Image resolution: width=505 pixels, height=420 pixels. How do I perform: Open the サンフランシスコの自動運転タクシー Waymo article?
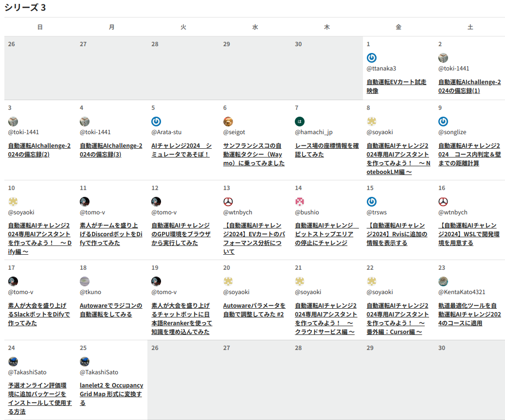[253, 155]
